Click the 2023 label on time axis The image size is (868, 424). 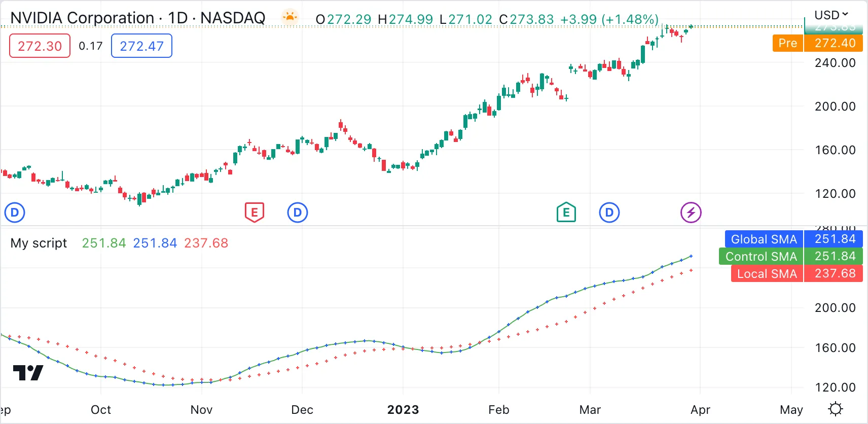click(x=403, y=410)
